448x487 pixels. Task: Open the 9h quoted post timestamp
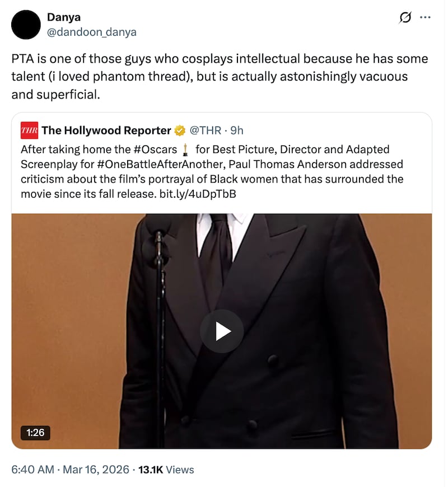(237, 131)
